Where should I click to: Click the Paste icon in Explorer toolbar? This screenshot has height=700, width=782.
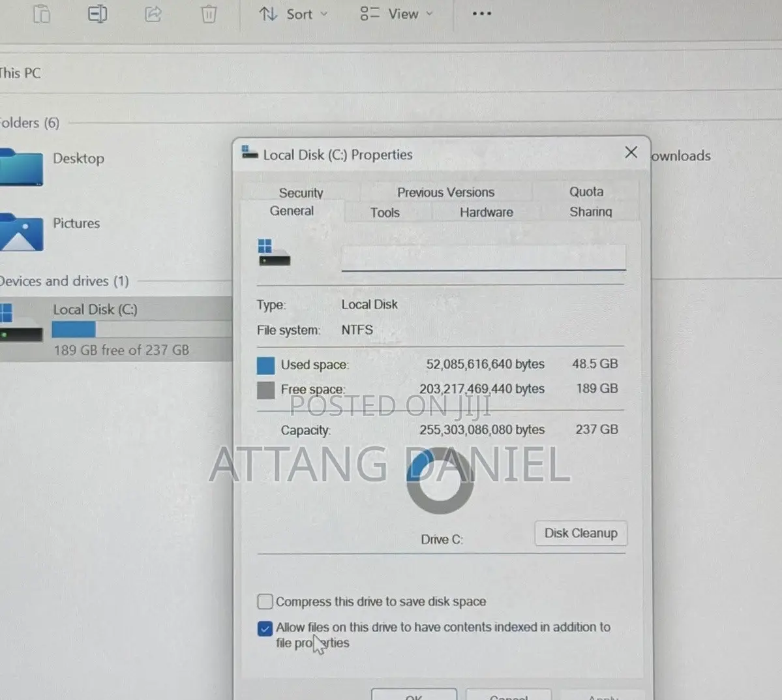[42, 14]
